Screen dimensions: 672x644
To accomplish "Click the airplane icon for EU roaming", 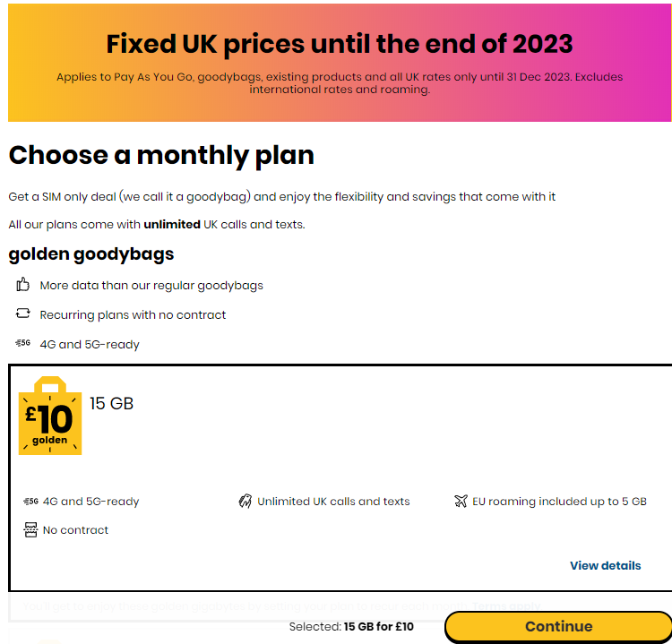I will pos(461,502).
